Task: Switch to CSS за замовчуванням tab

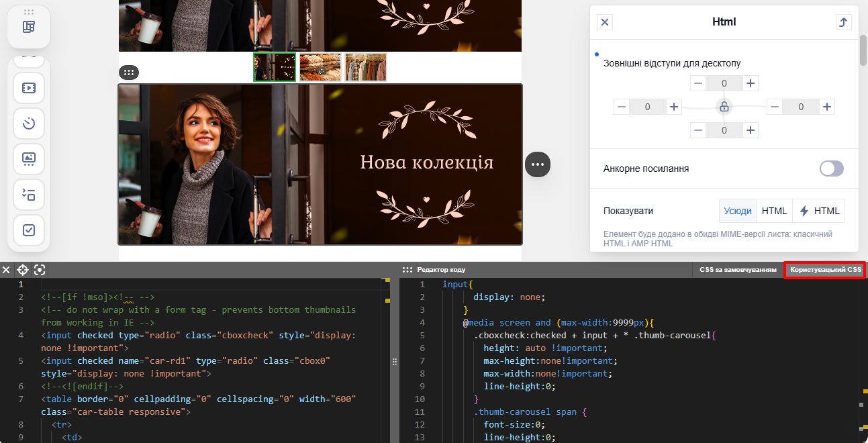Action: tap(738, 270)
